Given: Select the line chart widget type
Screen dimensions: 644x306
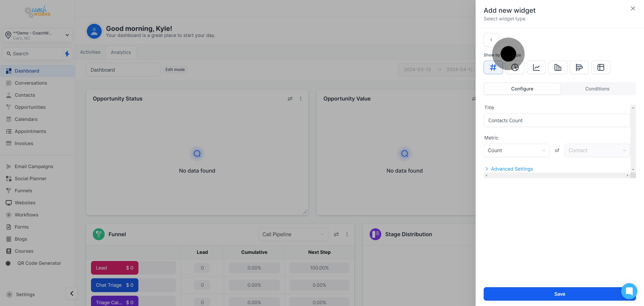Looking at the screenshot, I should [x=536, y=67].
